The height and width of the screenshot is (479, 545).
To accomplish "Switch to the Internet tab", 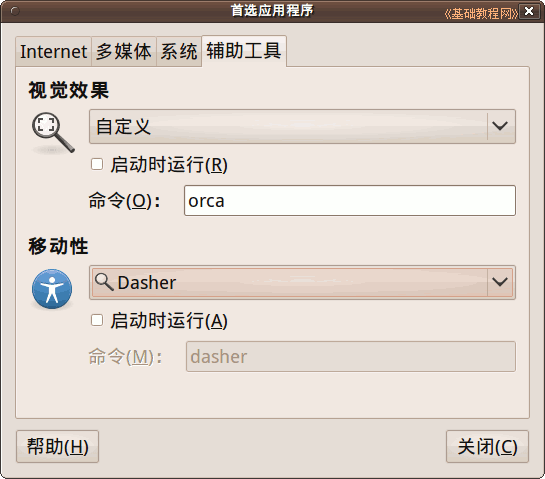I will click(x=54, y=51).
